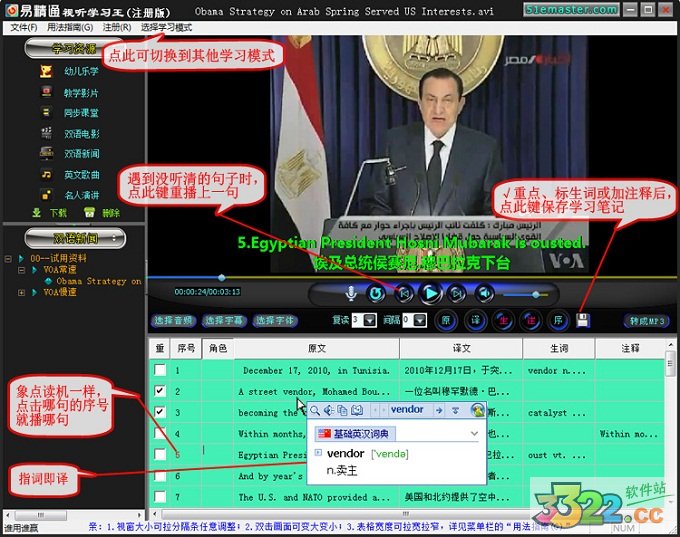Click the 删除 delete icon
680x537 pixels.
pyautogui.click(x=89, y=213)
